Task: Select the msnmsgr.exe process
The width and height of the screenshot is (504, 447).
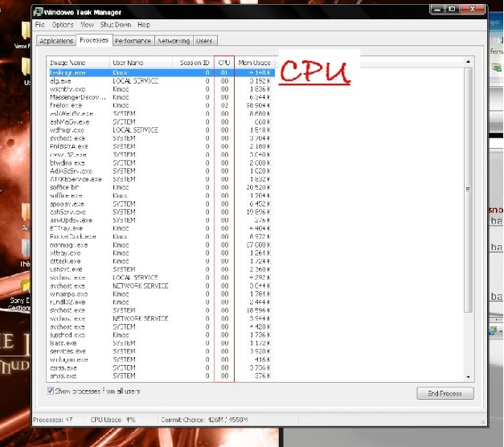Action: pos(161,244)
